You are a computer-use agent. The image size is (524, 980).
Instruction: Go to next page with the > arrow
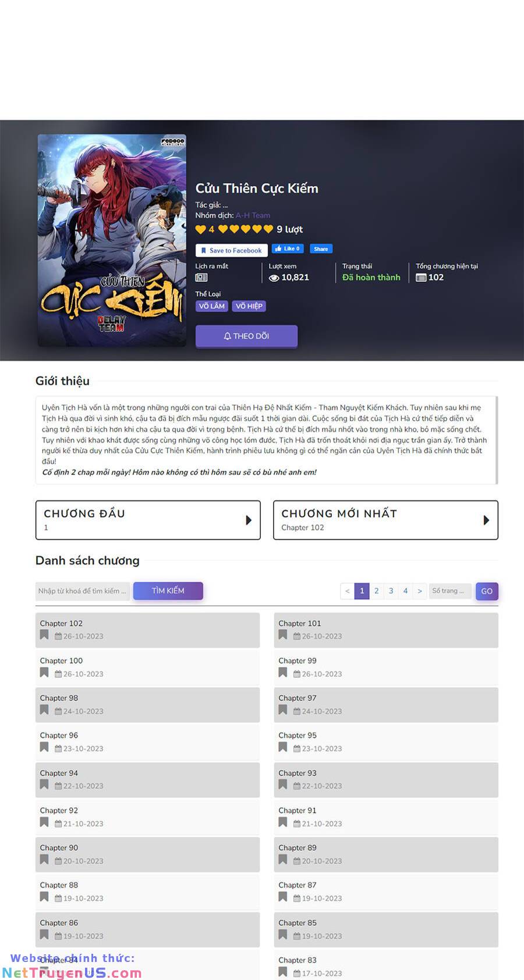tap(420, 591)
